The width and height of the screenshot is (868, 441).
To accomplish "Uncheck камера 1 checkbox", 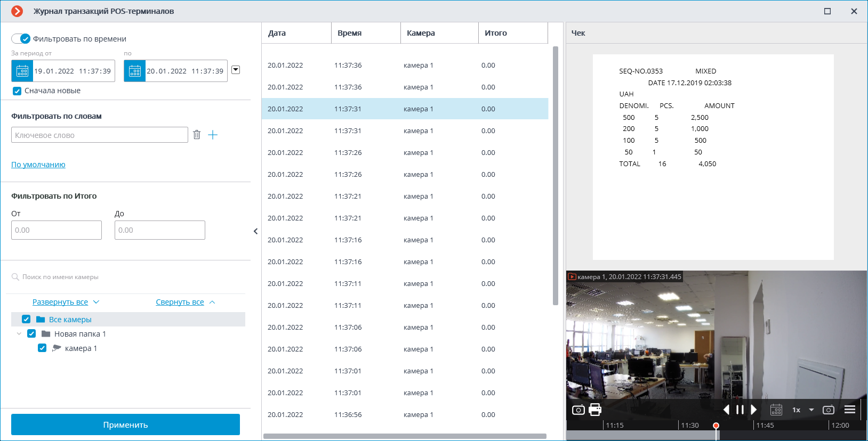I will 42,348.
